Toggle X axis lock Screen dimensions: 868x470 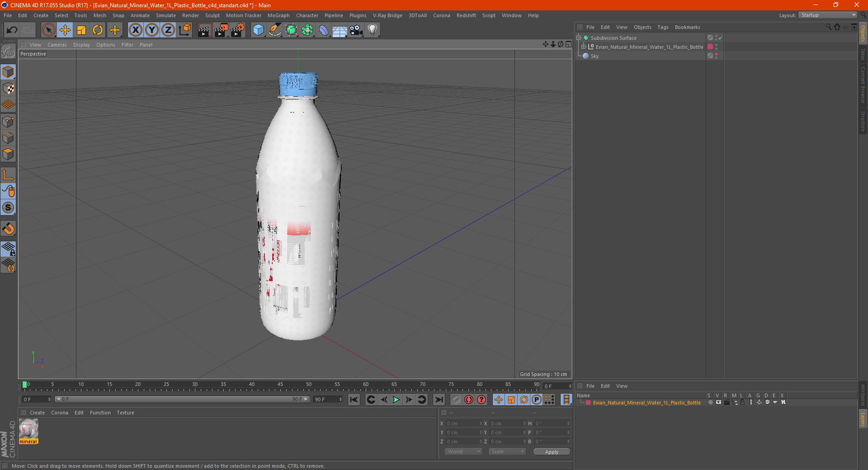[135, 30]
